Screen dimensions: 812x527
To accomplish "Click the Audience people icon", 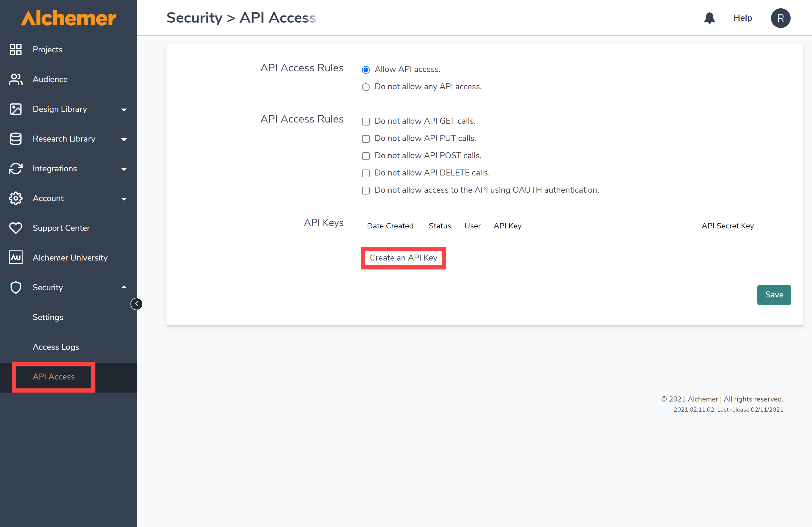I will 16,79.
